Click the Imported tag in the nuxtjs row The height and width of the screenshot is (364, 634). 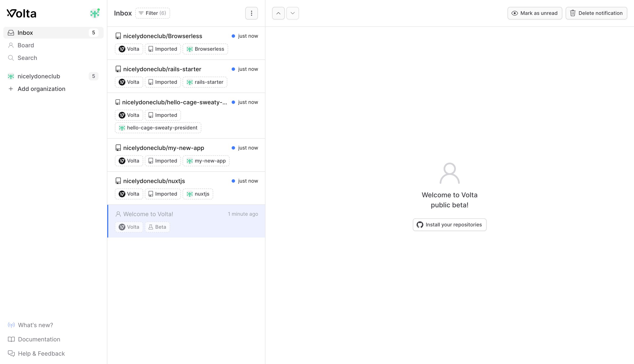(x=163, y=194)
